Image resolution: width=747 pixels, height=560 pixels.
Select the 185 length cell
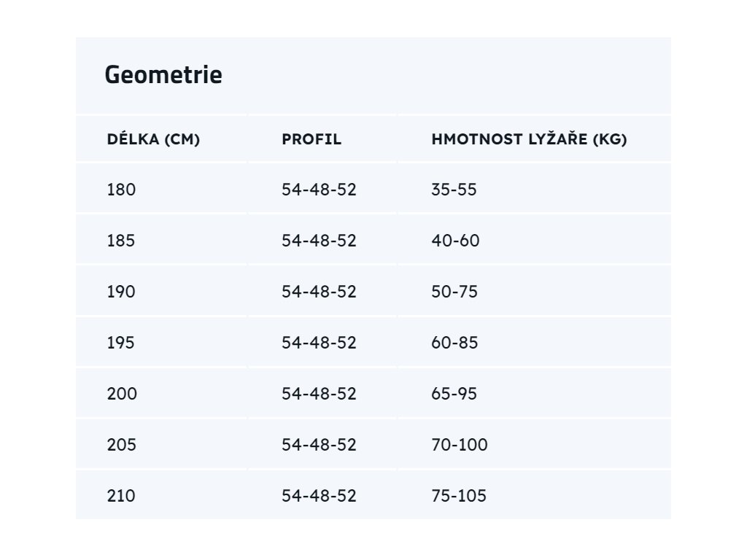click(x=121, y=241)
